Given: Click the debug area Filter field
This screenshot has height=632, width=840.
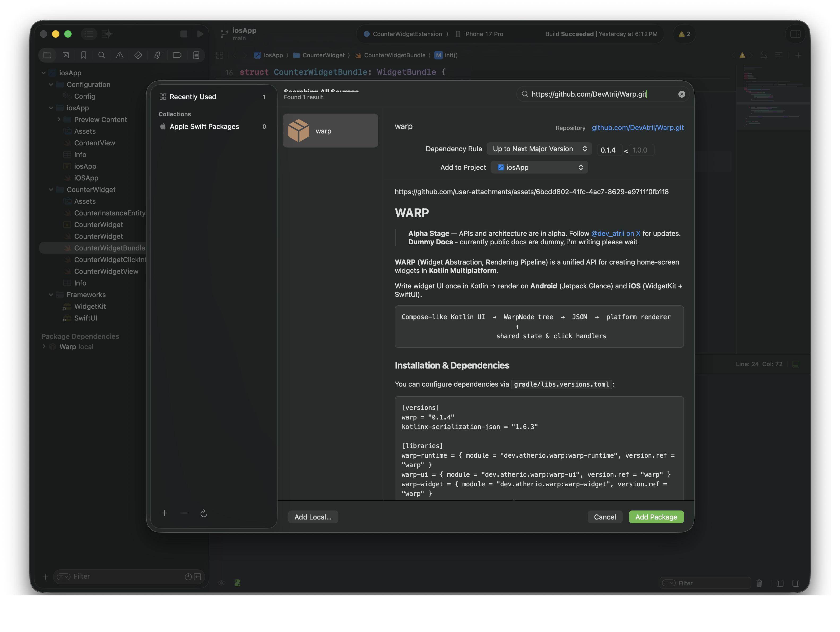Looking at the screenshot, I should tap(705, 583).
